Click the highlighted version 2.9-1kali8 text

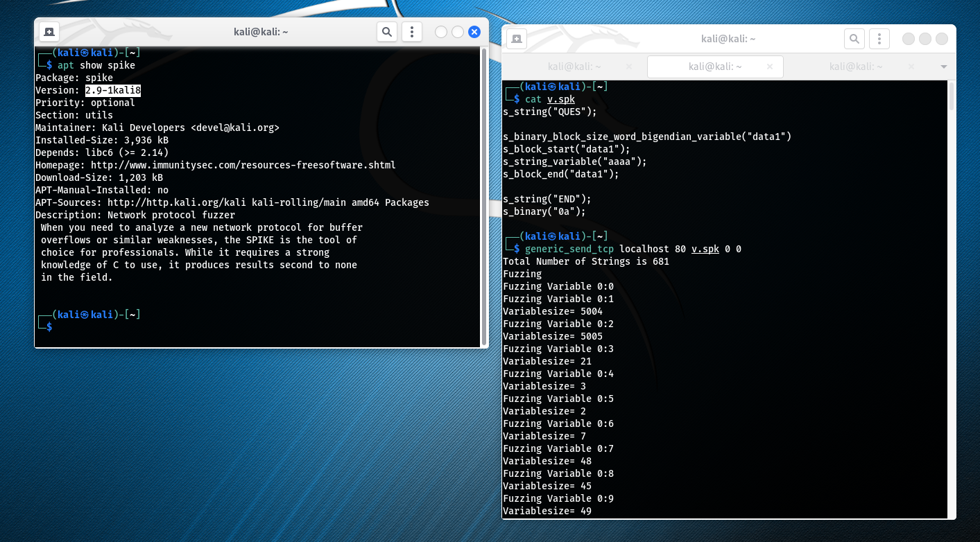tap(113, 90)
